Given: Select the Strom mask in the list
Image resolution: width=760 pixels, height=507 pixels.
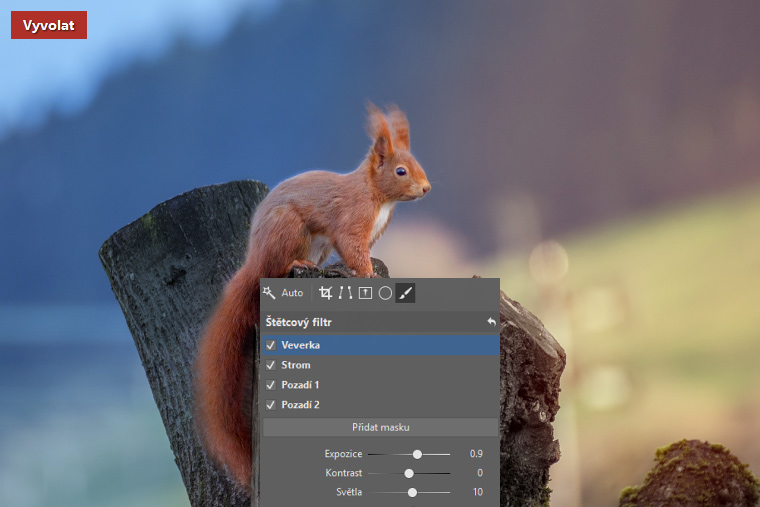Looking at the screenshot, I should (x=296, y=365).
